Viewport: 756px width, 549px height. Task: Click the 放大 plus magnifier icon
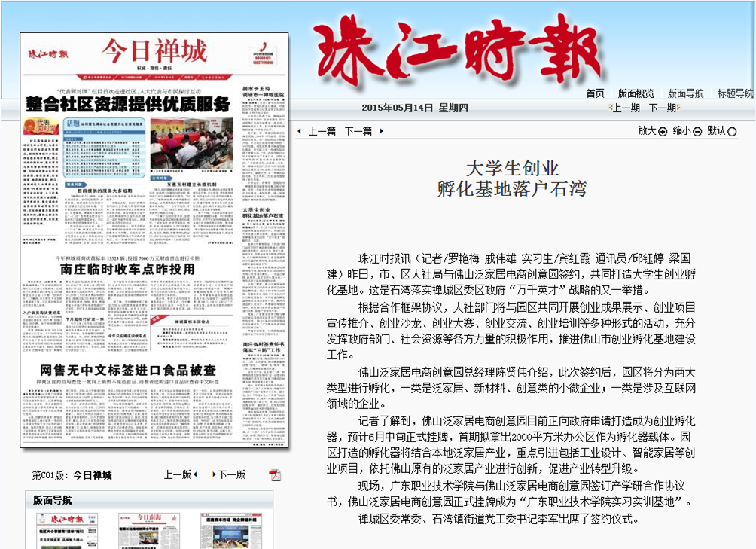click(663, 132)
